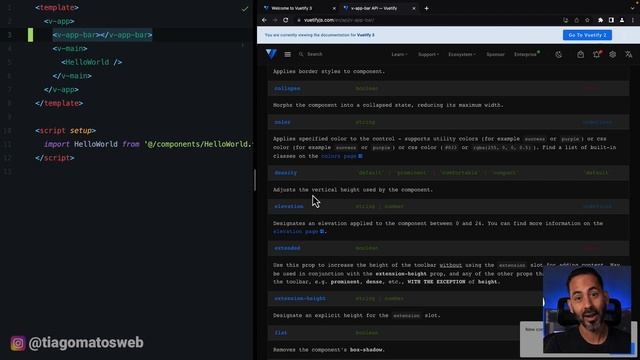The height and width of the screenshot is (360, 640).
Task: Bookmark the page with the star icon
Action: tap(587, 20)
